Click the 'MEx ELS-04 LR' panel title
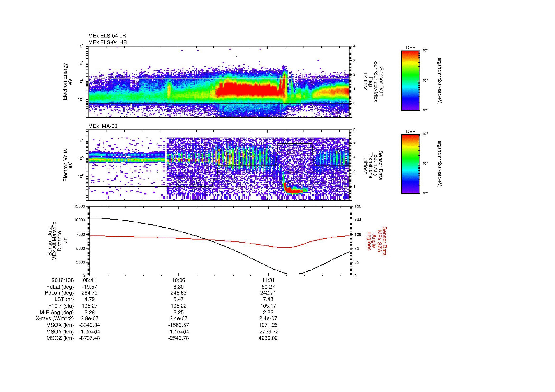The image size is (555, 392). click(107, 36)
